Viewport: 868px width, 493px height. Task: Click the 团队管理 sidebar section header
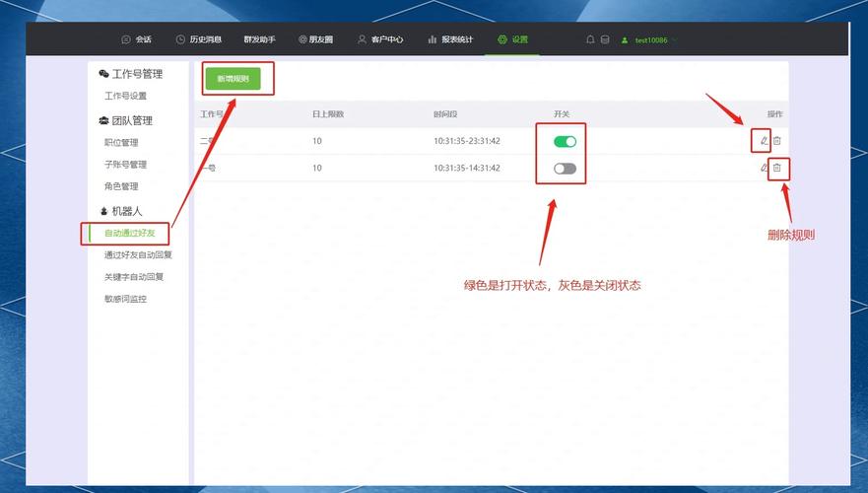(x=125, y=120)
